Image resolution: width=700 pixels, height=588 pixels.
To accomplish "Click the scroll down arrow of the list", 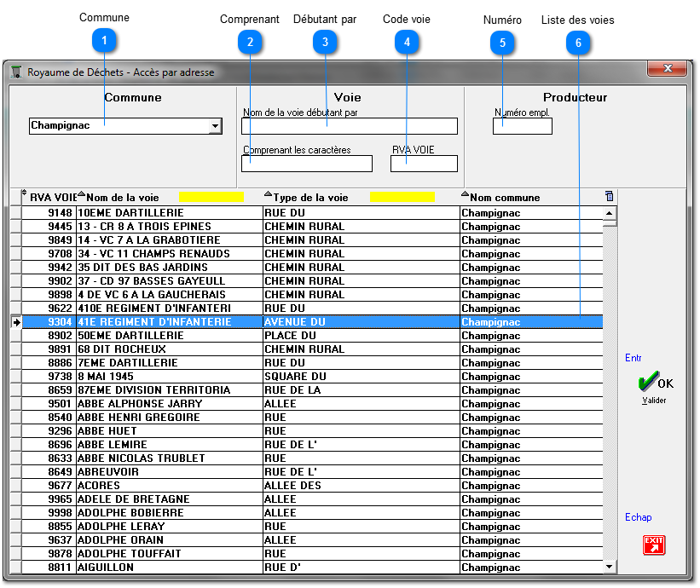I will (610, 566).
